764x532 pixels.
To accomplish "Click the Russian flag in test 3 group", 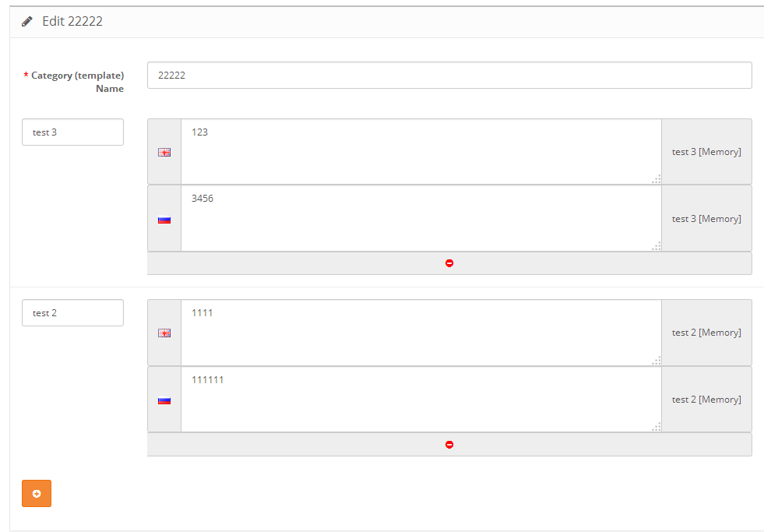I will 164,220.
